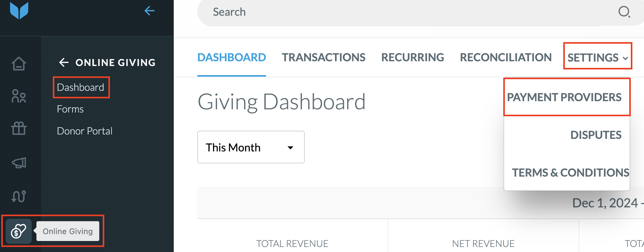Open the Online Giving heart-dollar icon

tap(19, 231)
